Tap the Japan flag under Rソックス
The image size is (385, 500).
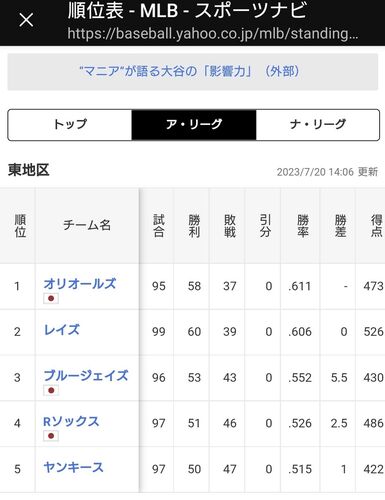(x=51, y=436)
